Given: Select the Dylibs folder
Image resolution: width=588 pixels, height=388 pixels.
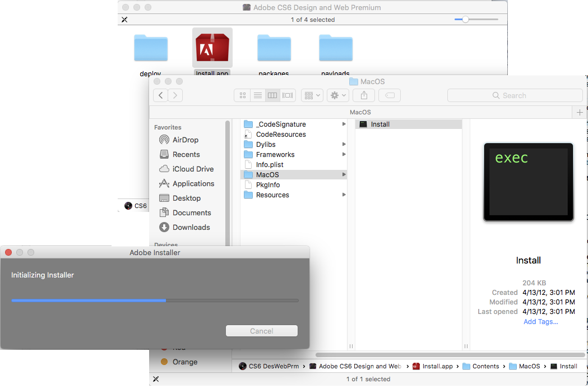Looking at the screenshot, I should [294, 145].
